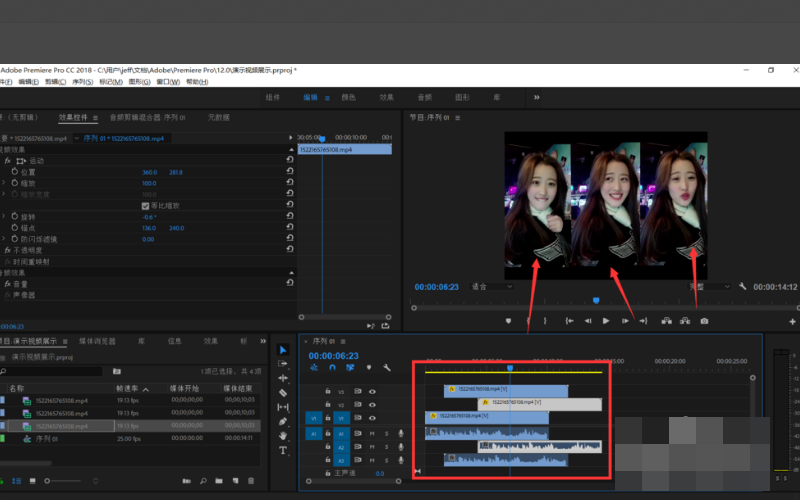Switch to 元数据 tab
This screenshot has height=500, width=800.
(219, 117)
